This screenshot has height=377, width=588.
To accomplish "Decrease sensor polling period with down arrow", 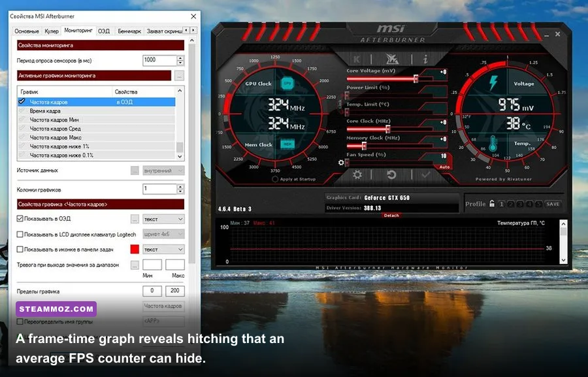I will pyautogui.click(x=181, y=63).
